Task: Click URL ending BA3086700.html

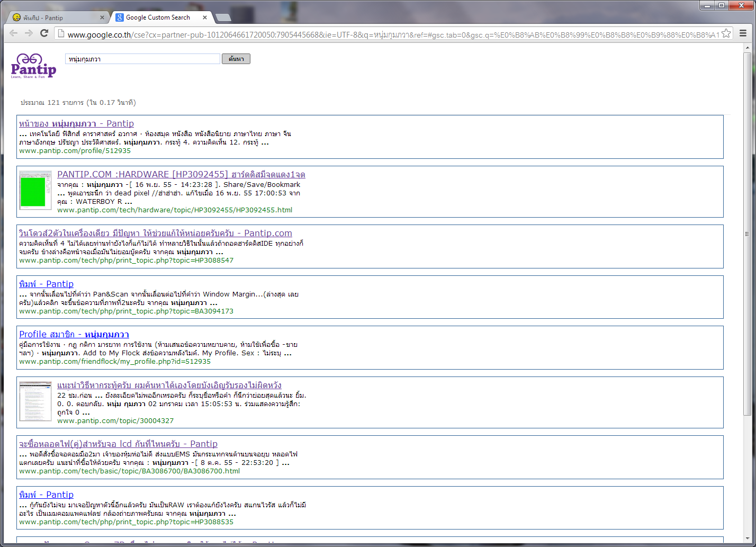Action: click(x=129, y=471)
